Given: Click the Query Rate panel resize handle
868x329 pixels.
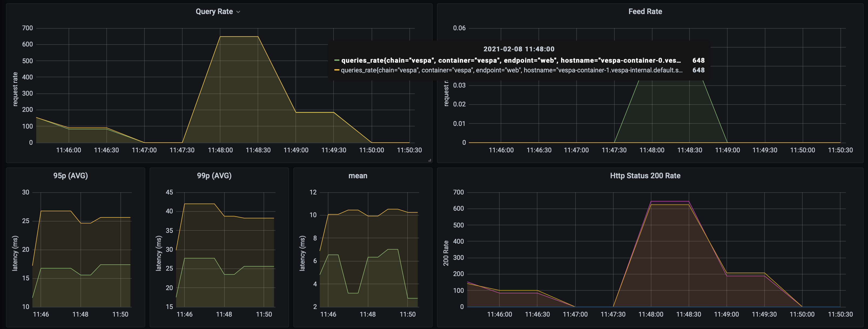Looking at the screenshot, I should (x=430, y=160).
